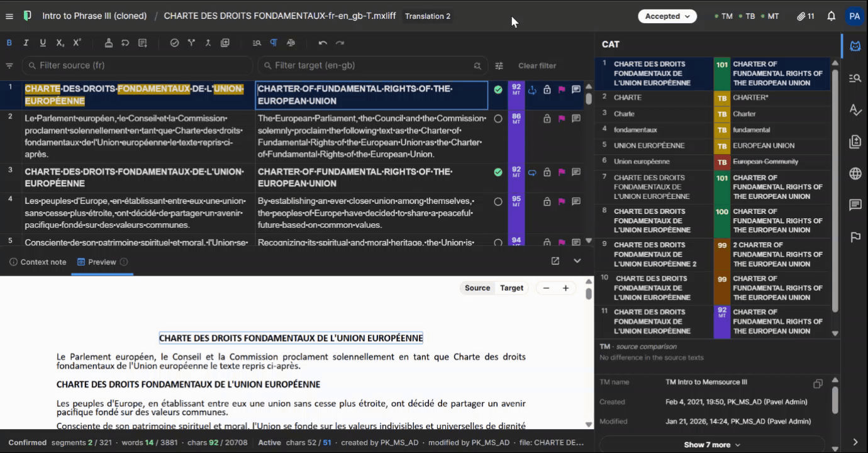Open the sidebar changes document icon
Screen dimensions: 868x453
tap(855, 142)
